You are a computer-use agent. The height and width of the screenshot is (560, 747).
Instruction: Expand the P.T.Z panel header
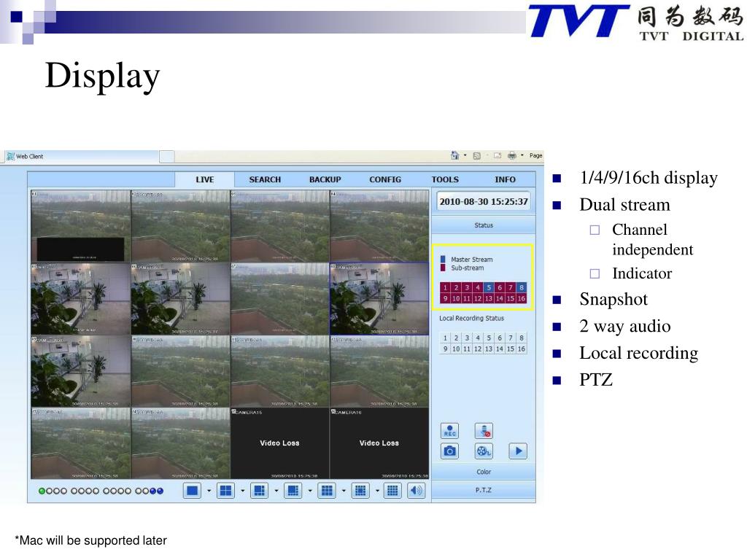(484, 490)
